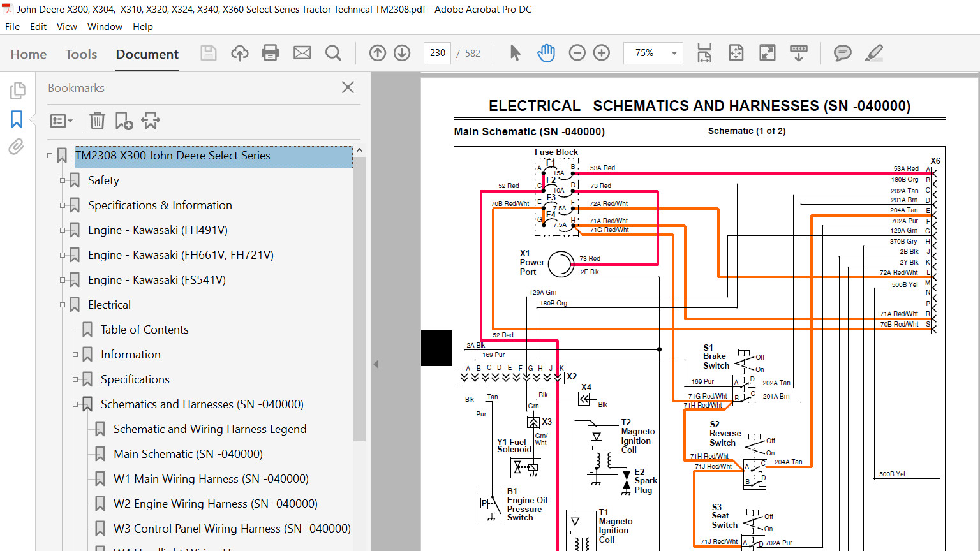Select the highlighter pen tool

click(874, 53)
